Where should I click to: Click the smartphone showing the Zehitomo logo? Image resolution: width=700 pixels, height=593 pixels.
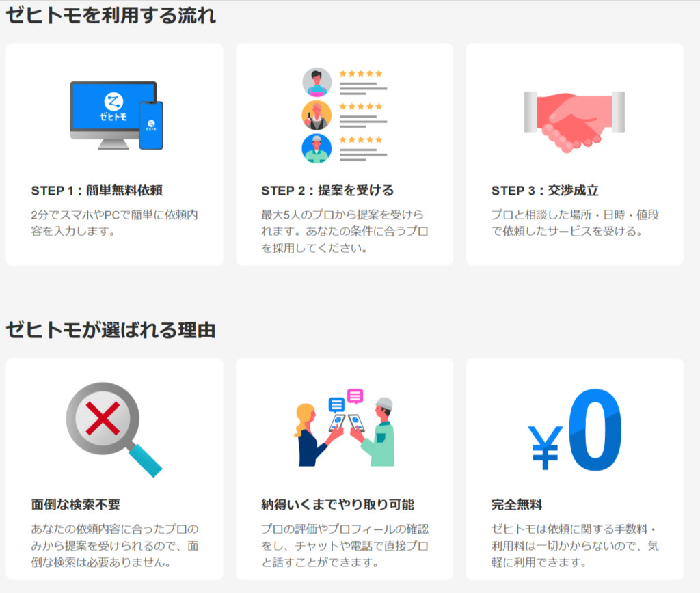[150, 125]
